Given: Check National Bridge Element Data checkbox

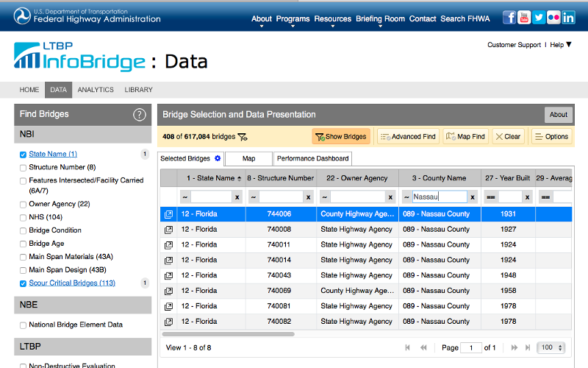Looking at the screenshot, I should tap(23, 325).
